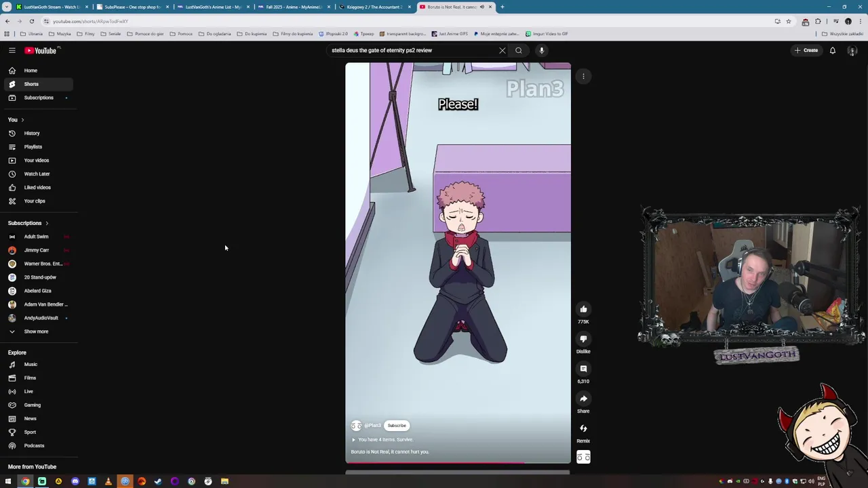Open the account avatar menu
This screenshot has width=868, height=488.
(852, 51)
